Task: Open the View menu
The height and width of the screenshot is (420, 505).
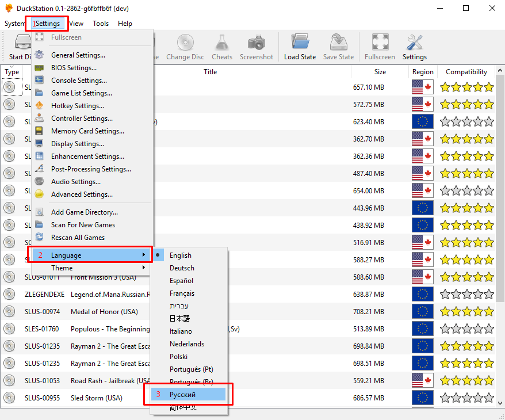Action: pyautogui.click(x=76, y=24)
